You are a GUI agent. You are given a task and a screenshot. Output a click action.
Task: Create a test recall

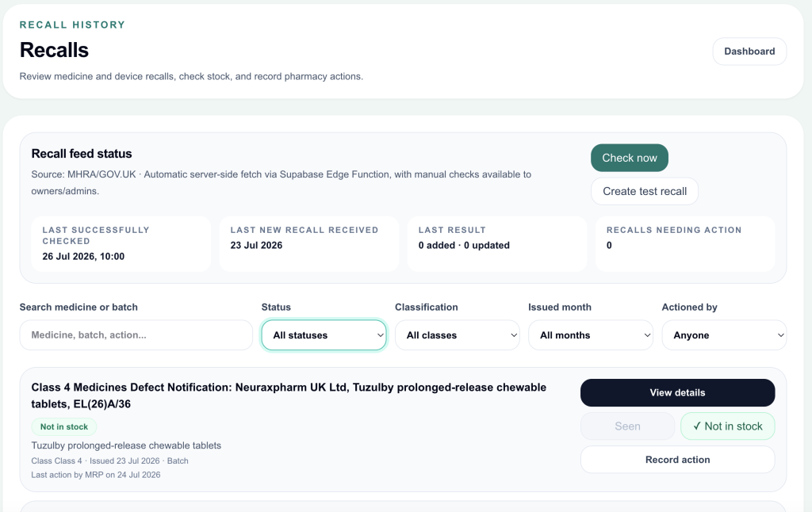pos(644,191)
